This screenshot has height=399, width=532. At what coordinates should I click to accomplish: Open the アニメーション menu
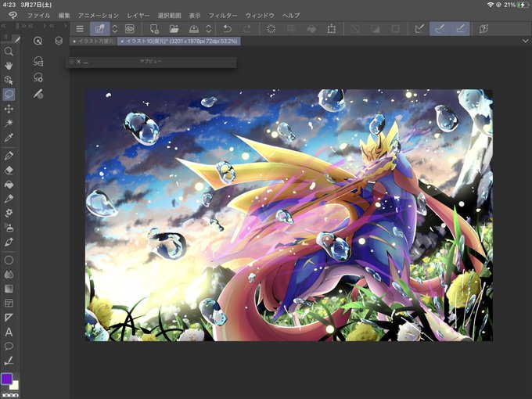point(99,16)
